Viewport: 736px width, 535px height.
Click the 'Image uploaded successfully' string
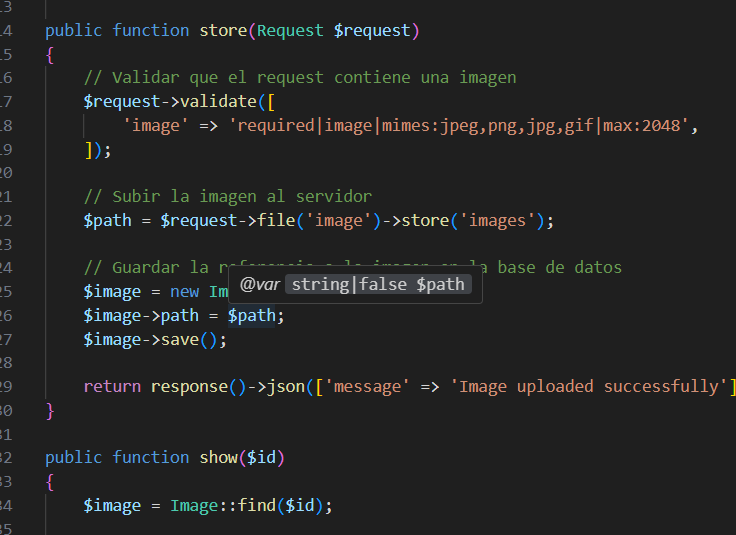589,386
